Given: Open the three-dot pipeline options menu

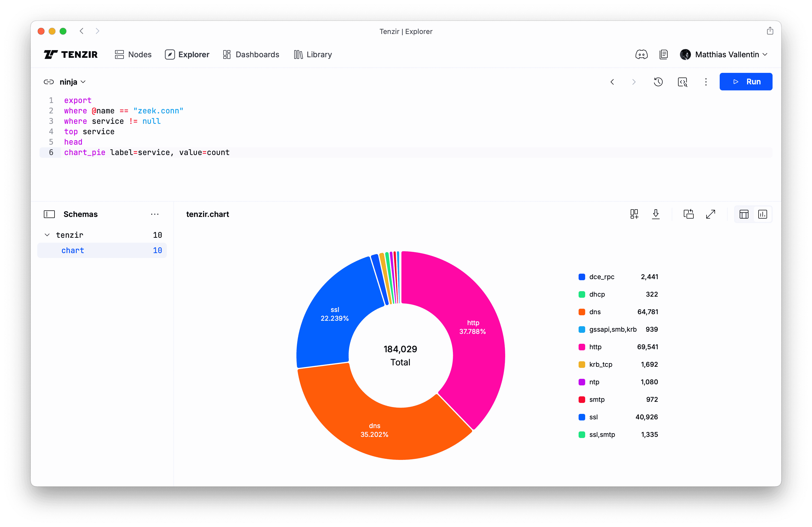Looking at the screenshot, I should 705,82.
